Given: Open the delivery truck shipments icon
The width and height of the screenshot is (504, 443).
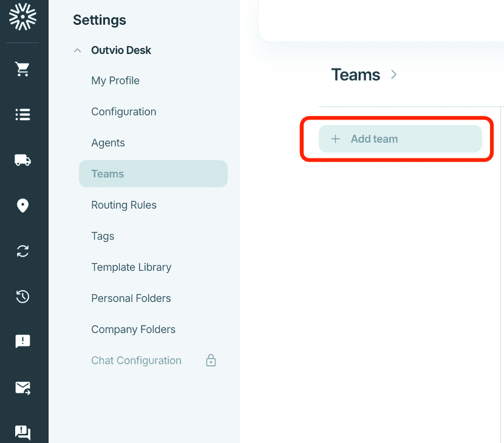Looking at the screenshot, I should tap(22, 160).
